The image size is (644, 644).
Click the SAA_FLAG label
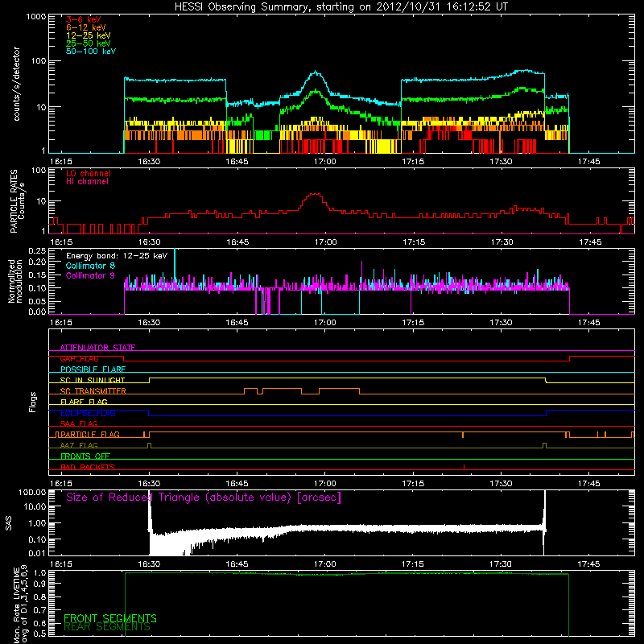tap(79, 423)
